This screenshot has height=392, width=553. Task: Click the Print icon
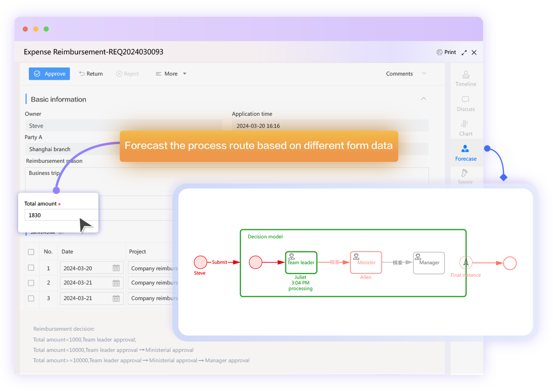click(439, 52)
